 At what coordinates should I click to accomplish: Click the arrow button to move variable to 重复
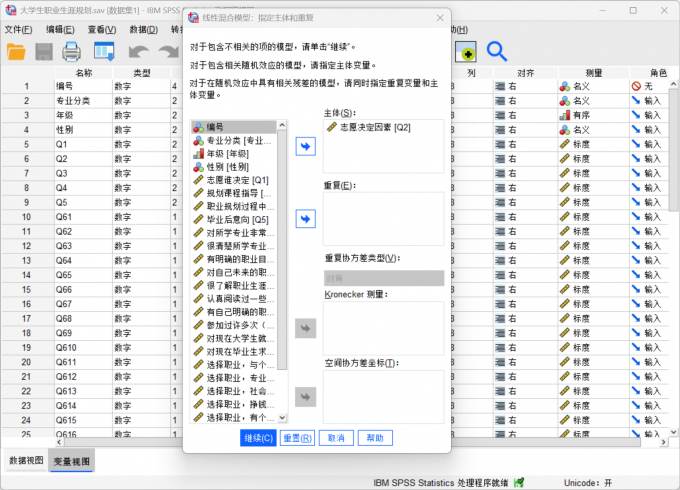[305, 218]
